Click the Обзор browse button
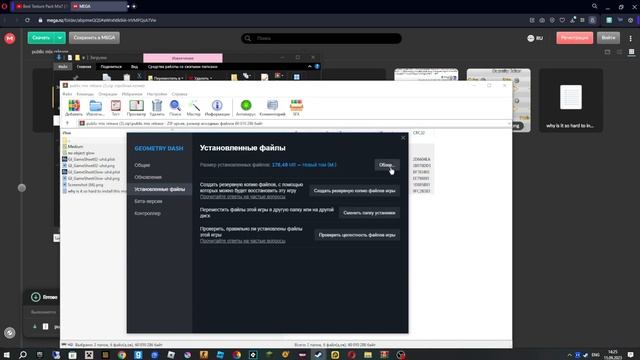This screenshot has width=640, height=360. coord(387,165)
